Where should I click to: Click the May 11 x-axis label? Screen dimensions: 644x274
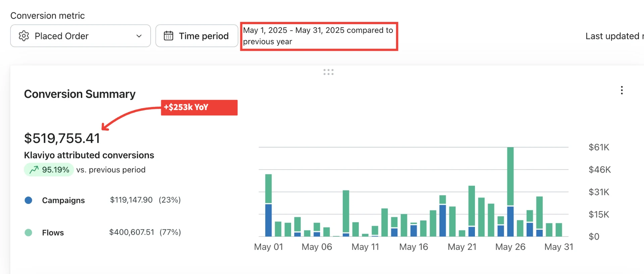pyautogui.click(x=365, y=247)
